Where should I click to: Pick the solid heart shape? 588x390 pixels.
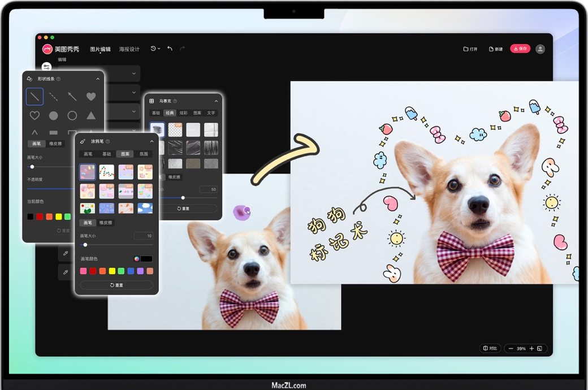91,97
